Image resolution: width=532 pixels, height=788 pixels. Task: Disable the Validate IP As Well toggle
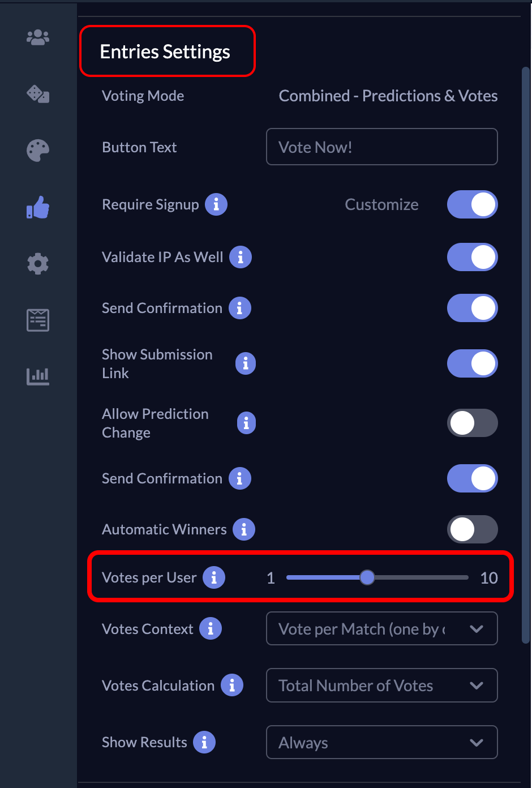tap(473, 257)
